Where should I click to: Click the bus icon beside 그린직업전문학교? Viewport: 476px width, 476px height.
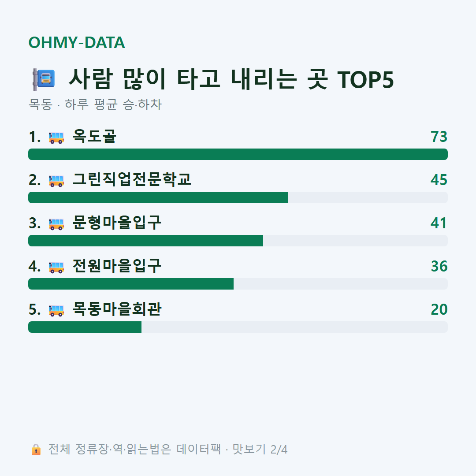coord(56,181)
